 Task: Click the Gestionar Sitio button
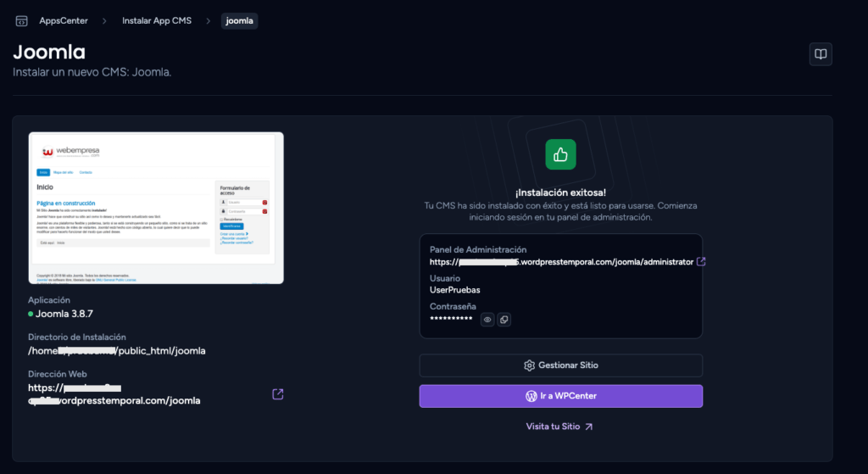[x=561, y=365]
